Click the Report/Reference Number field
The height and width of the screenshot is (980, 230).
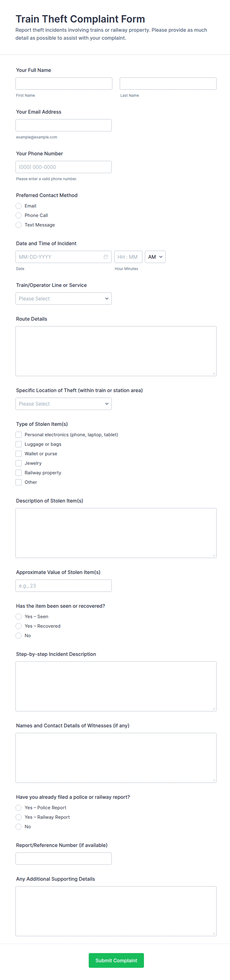64,858
